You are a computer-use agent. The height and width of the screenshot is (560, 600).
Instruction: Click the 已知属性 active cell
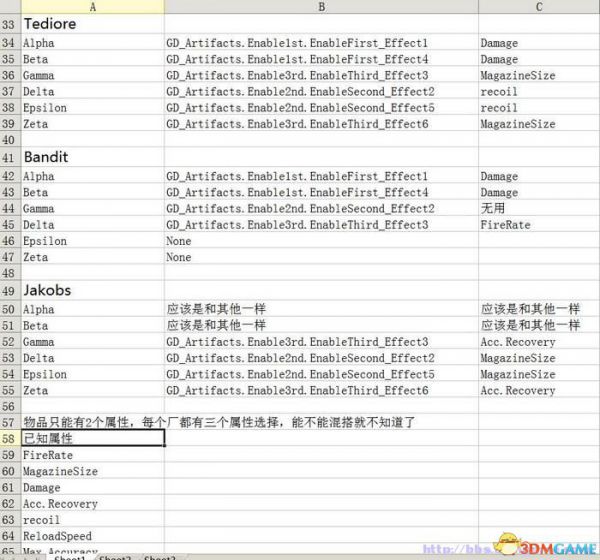[x=93, y=438]
